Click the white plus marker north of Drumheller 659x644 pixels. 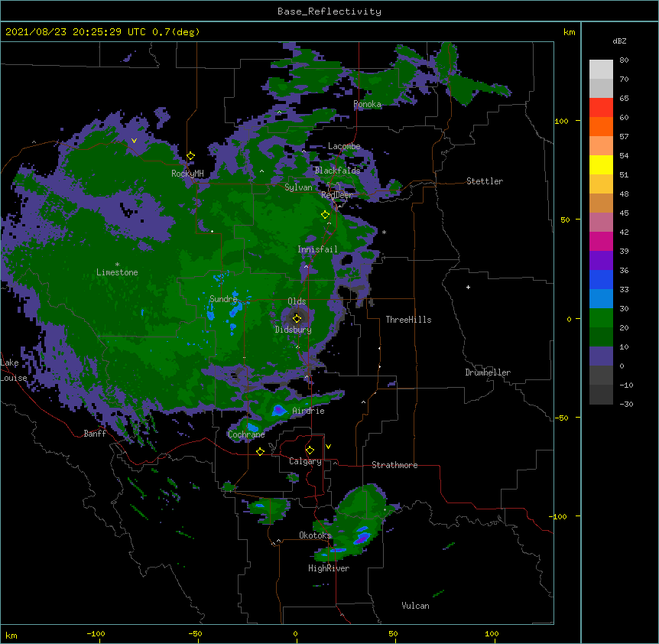(468, 287)
